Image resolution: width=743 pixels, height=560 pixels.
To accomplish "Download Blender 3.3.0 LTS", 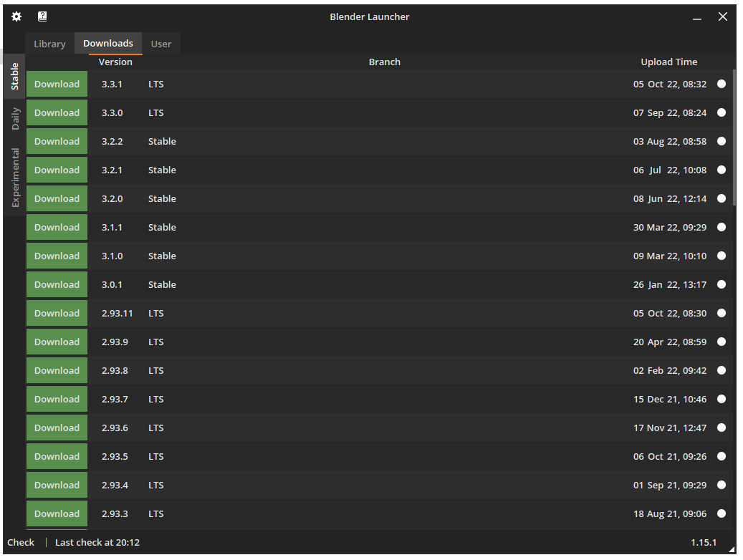I will (x=57, y=112).
